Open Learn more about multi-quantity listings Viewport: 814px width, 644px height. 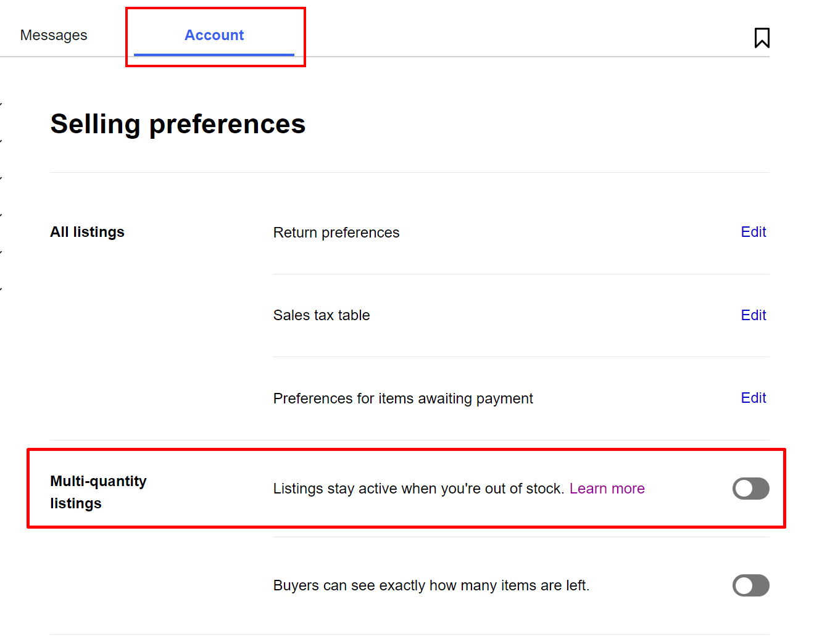[x=607, y=488]
